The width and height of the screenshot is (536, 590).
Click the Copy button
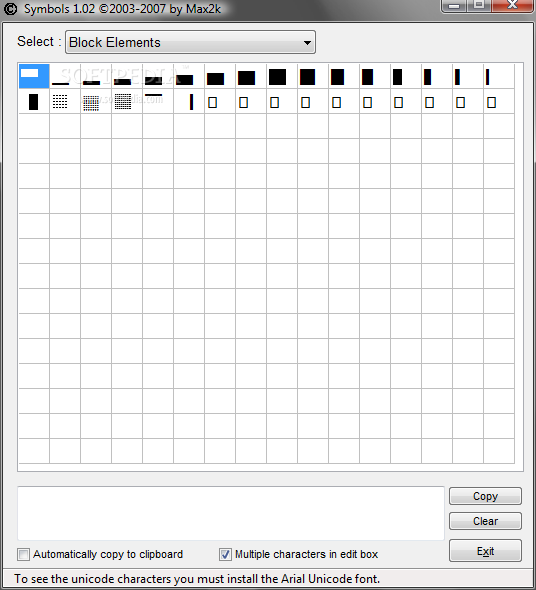point(485,496)
